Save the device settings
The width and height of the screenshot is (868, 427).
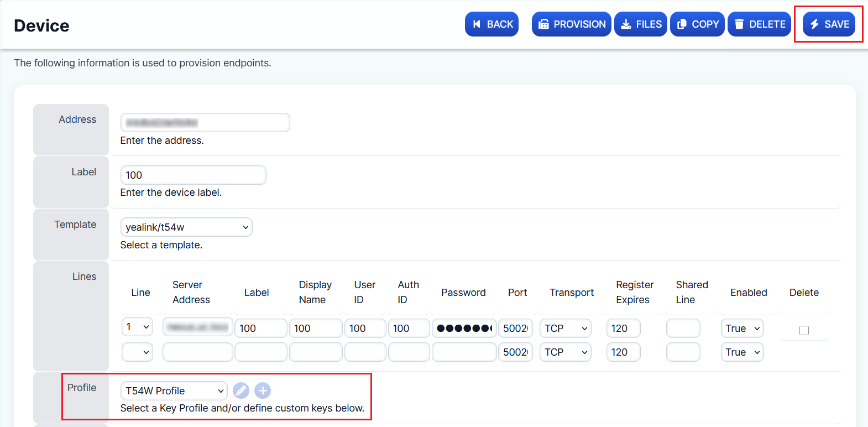pos(829,24)
